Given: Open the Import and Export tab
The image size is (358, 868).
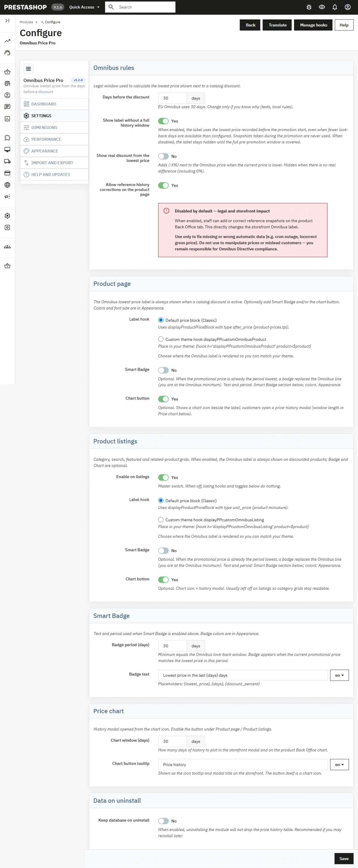Looking at the screenshot, I should coord(54,163).
